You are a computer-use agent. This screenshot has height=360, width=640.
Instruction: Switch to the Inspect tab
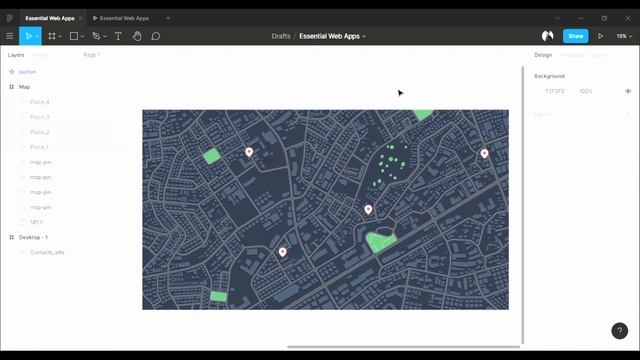[x=599, y=55]
